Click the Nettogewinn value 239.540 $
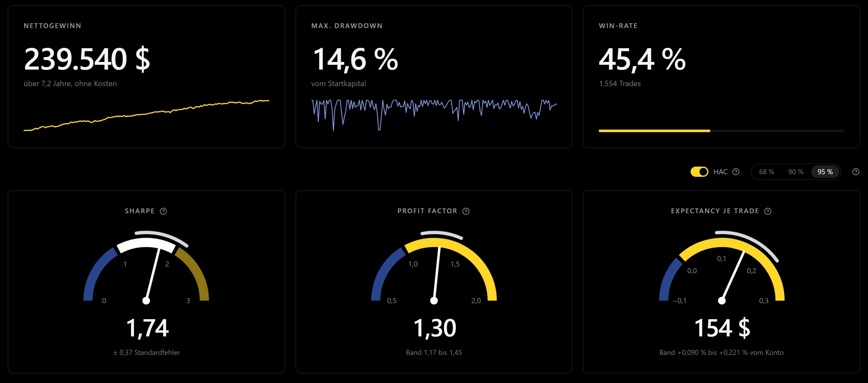Image resolution: width=868 pixels, height=383 pixels. pos(87,59)
